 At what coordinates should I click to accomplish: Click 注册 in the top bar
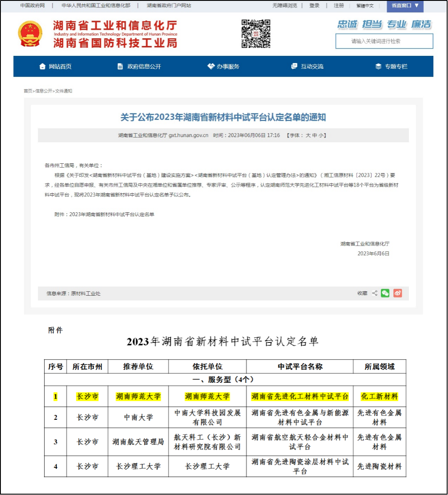click(339, 6)
